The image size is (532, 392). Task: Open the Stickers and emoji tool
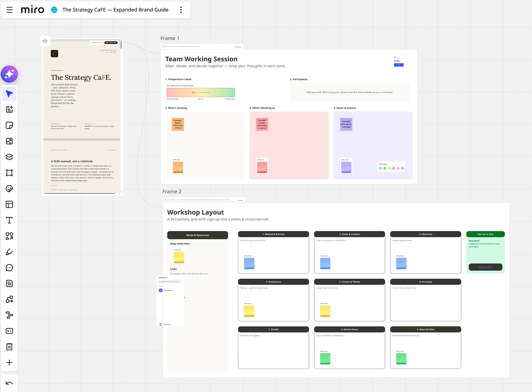pos(9,189)
